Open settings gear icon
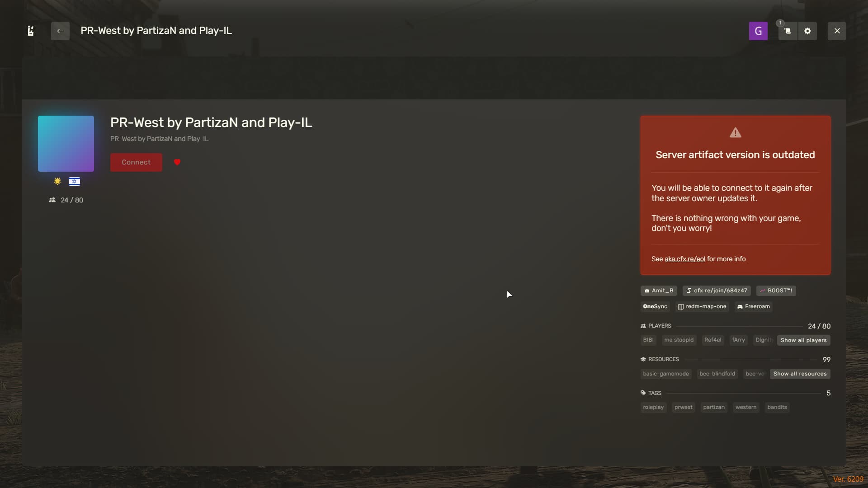 [807, 31]
